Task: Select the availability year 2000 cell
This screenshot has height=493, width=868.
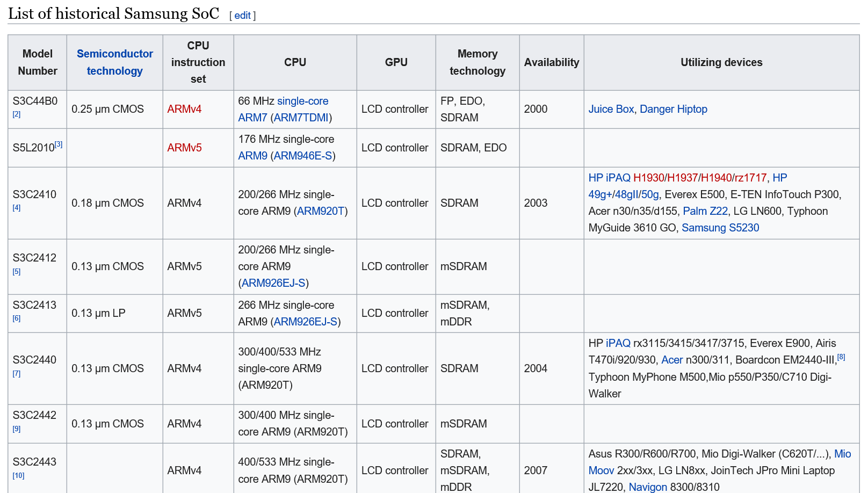Action: point(552,109)
